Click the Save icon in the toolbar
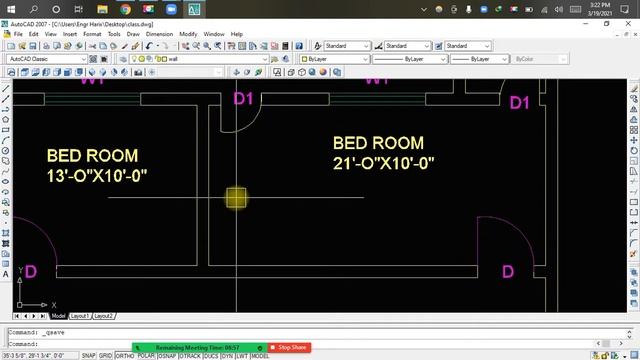Image resolution: width=640 pixels, height=360 pixels. click(33, 46)
